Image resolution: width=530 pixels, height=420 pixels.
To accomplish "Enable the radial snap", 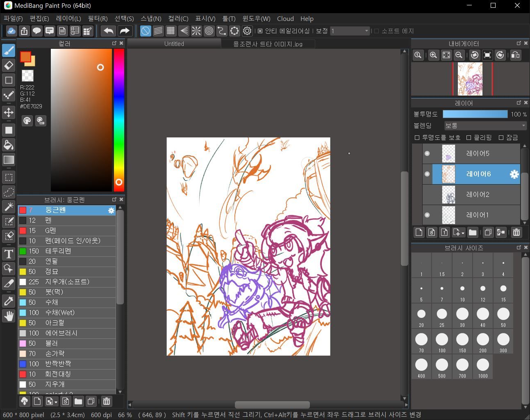I will tap(196, 31).
